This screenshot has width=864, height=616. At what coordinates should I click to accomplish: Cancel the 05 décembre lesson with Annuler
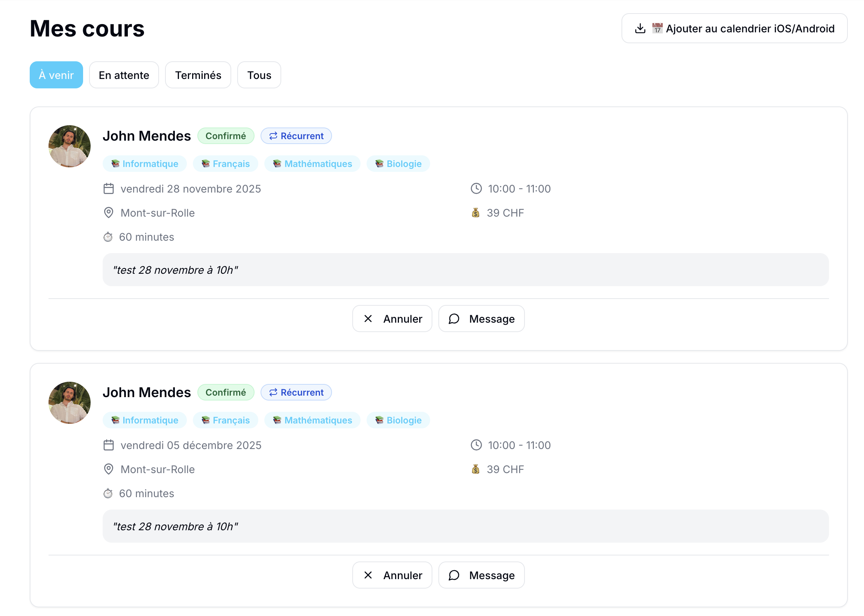[x=392, y=575]
